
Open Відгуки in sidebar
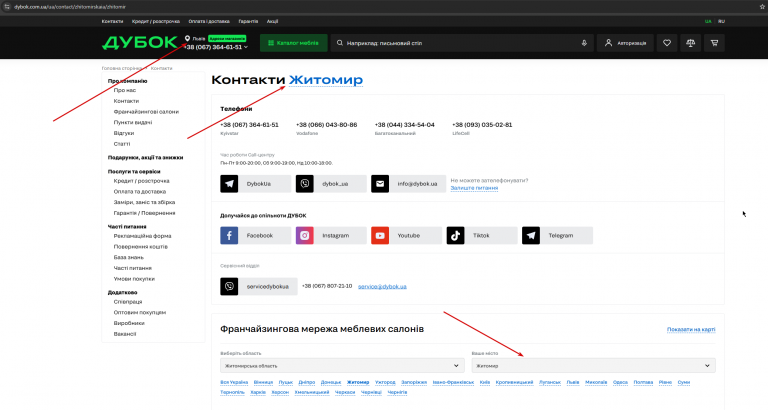124,133
